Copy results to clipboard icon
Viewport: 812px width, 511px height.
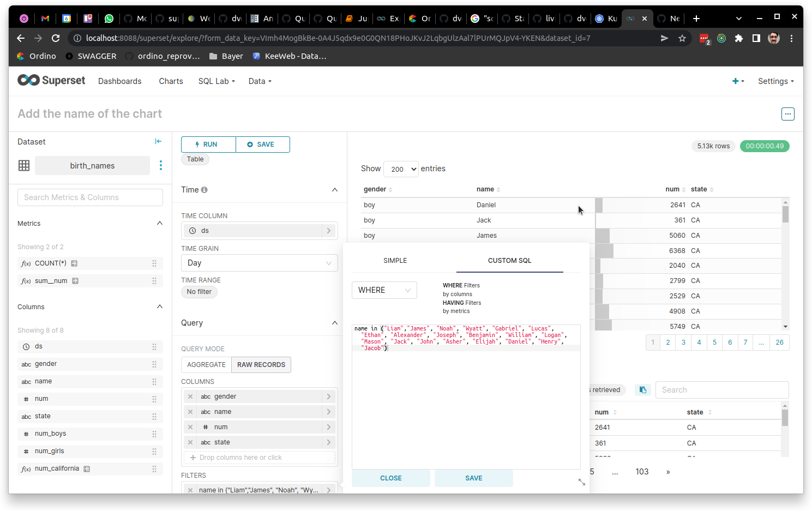643,390
